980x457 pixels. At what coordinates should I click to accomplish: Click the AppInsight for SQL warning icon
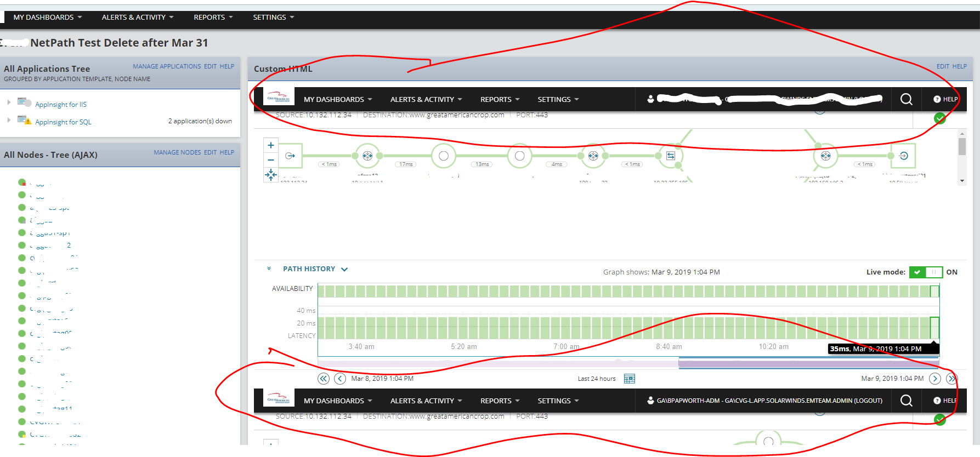24,120
